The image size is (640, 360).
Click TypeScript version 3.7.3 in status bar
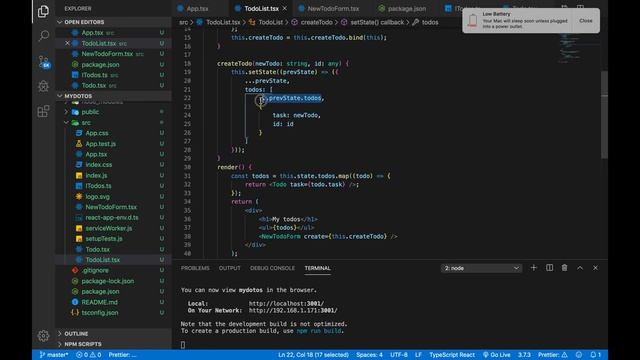coord(524,355)
